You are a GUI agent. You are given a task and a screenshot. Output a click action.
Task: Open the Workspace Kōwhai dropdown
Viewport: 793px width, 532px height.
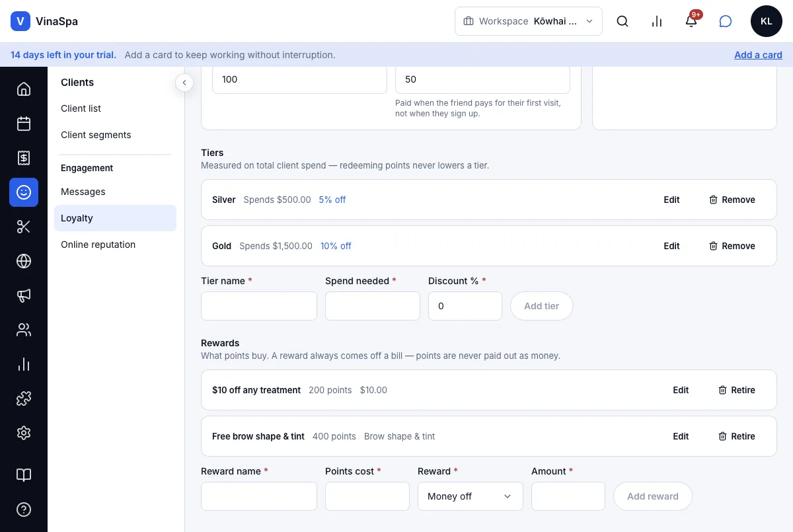tap(529, 21)
